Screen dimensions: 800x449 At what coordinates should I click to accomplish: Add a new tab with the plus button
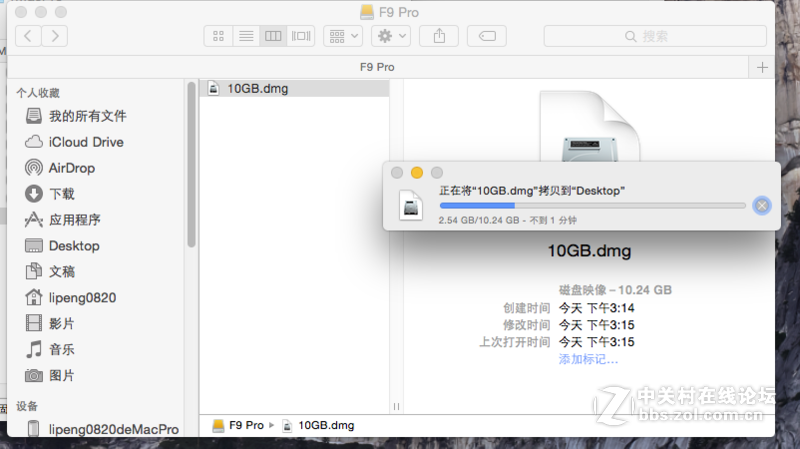tap(762, 67)
